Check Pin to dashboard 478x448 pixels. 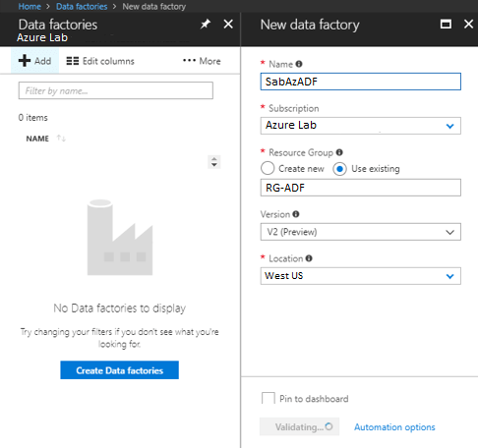pyautogui.click(x=269, y=398)
